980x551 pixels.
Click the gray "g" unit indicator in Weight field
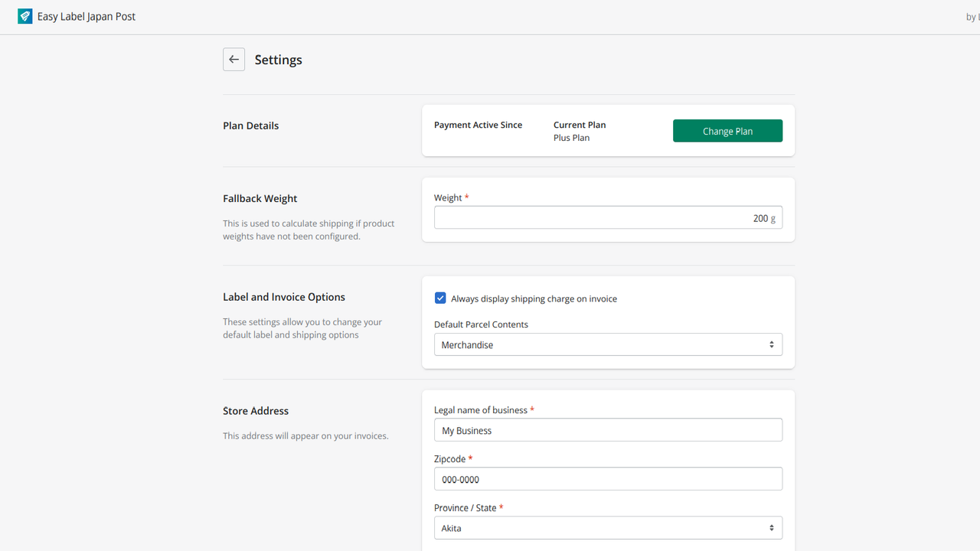pos(774,218)
